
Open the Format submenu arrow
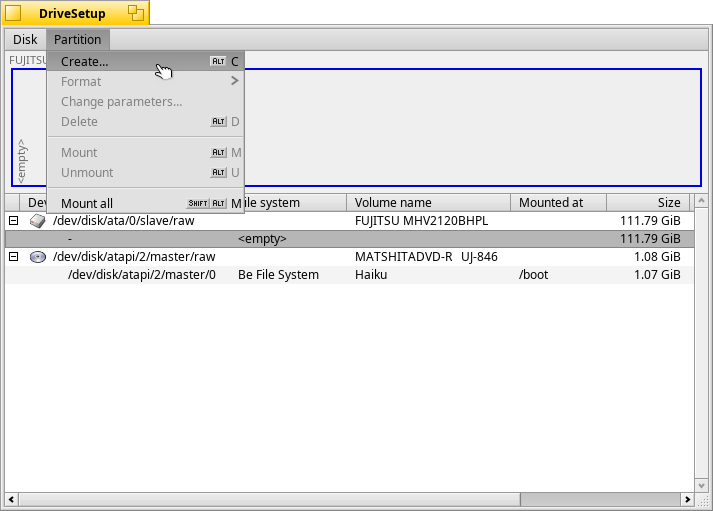tap(234, 81)
